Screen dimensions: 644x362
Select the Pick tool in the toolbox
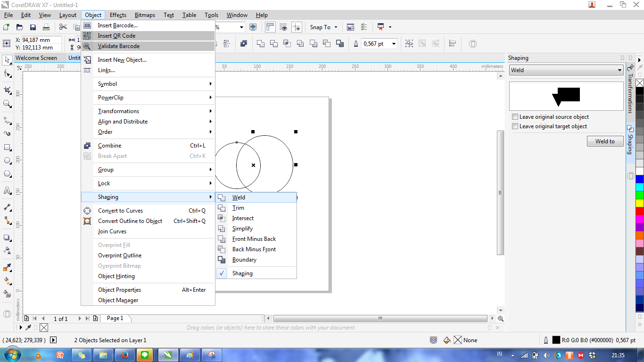tap(7, 60)
